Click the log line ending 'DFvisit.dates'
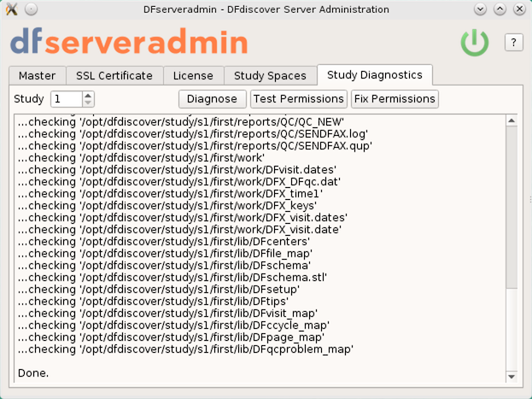Screen dimensions: 532x399 tap(177, 170)
